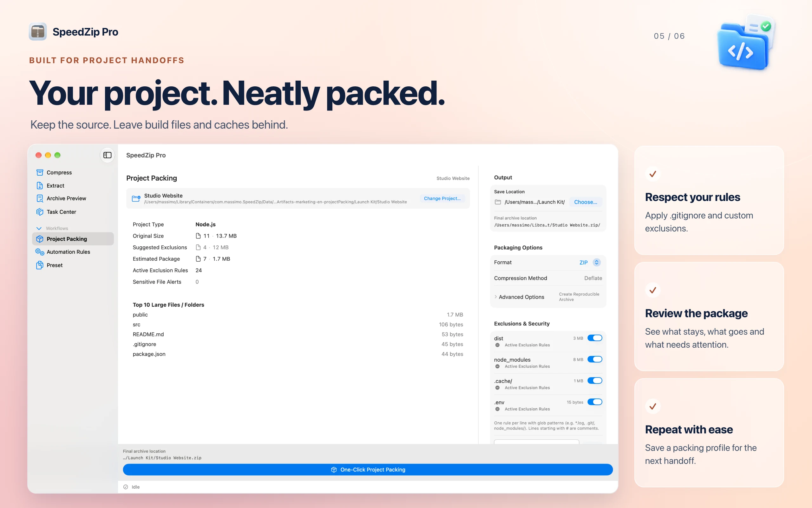812x508 pixels.
Task: Click the blue code folder artwork
Action: pyautogui.click(x=746, y=43)
